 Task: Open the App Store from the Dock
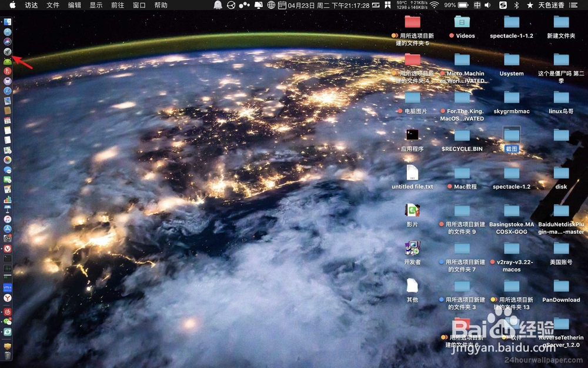[x=6, y=229]
